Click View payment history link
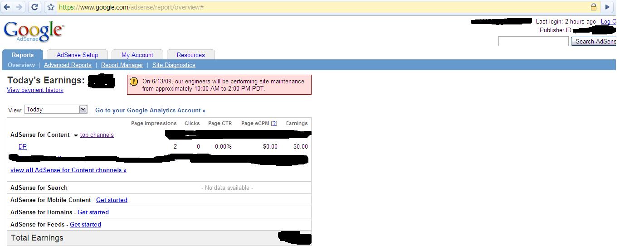The image size is (644, 246). (35, 90)
